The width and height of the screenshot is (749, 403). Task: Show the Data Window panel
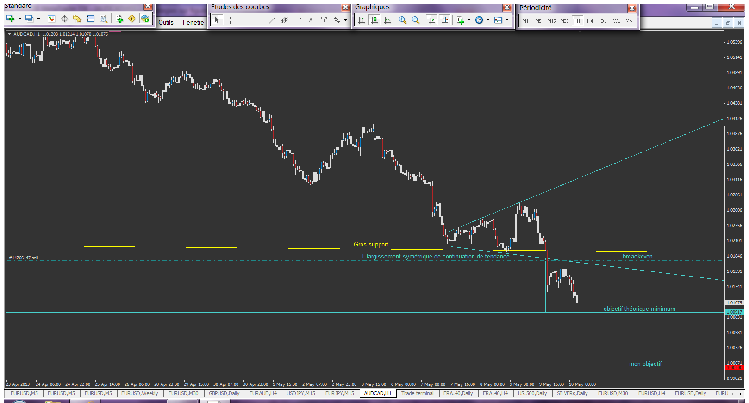click(64, 19)
